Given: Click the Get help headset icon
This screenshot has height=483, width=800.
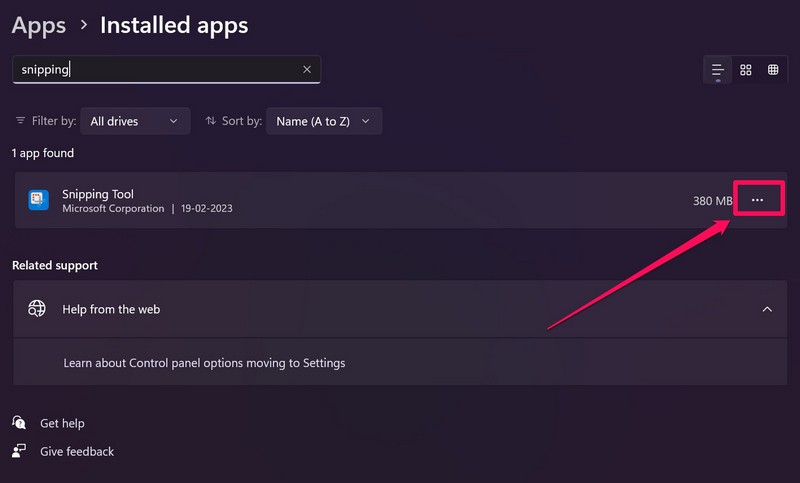Looking at the screenshot, I should tap(20, 423).
